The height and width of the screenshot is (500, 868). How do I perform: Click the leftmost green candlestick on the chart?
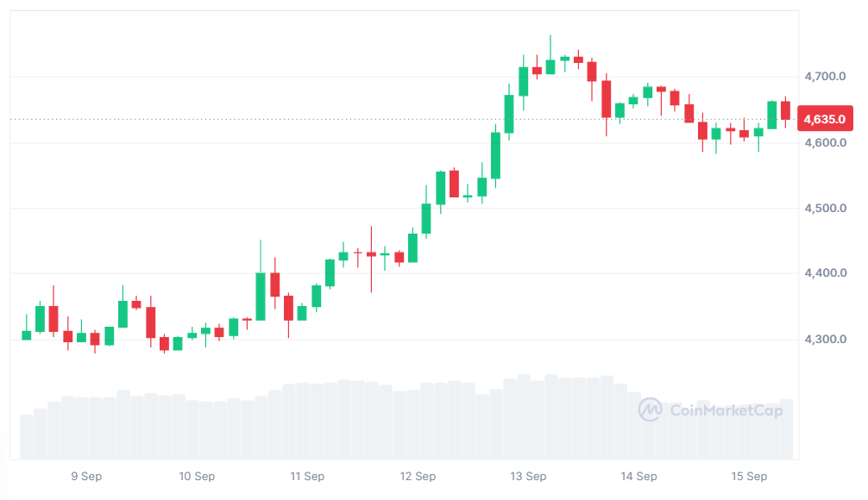point(26,334)
